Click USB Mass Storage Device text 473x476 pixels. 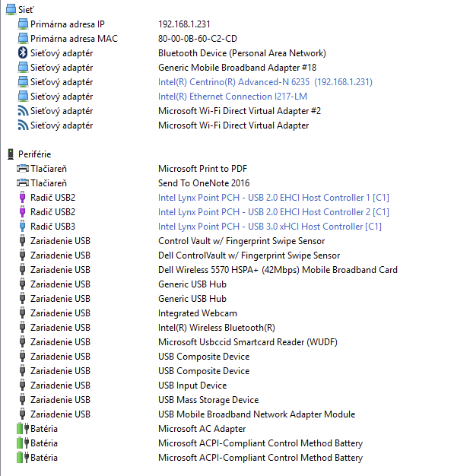click(x=208, y=400)
